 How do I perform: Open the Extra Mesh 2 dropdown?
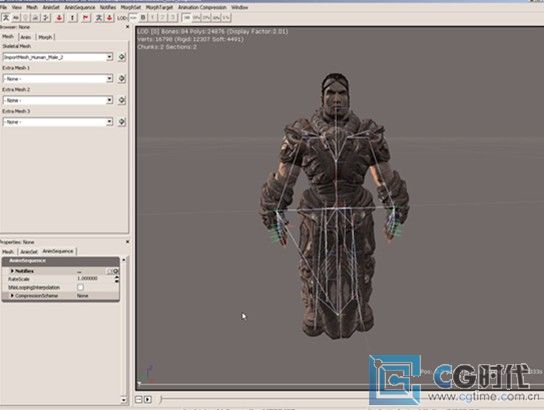point(58,100)
